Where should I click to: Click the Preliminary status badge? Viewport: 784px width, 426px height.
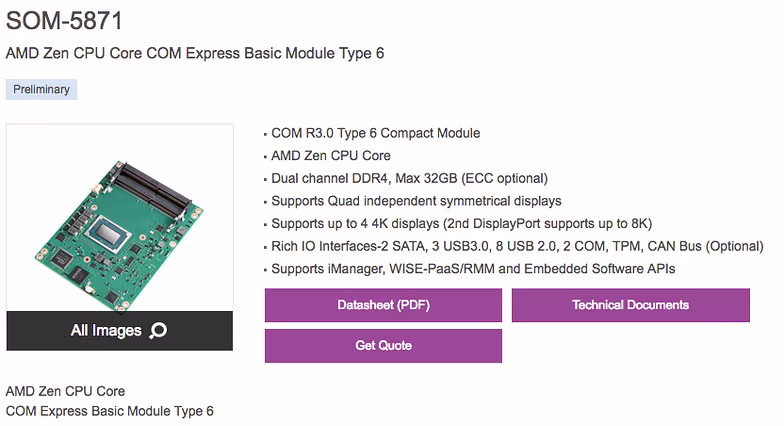(x=42, y=90)
